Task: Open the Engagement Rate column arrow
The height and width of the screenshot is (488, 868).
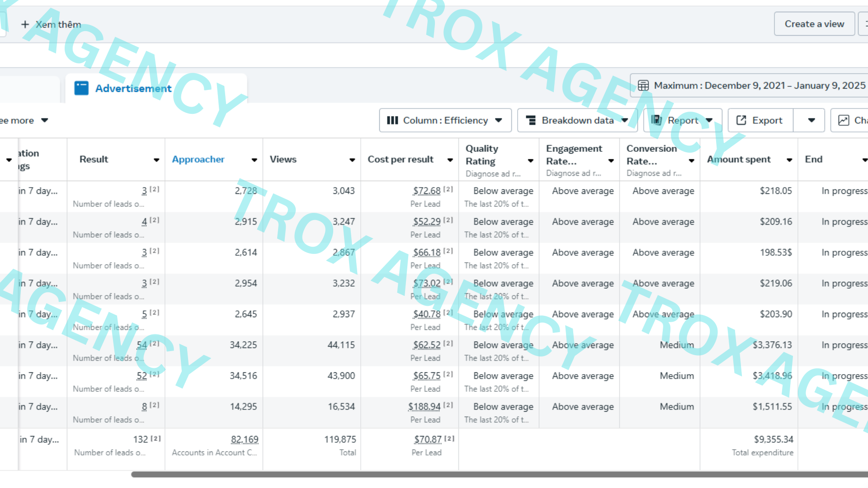Action: click(x=611, y=161)
